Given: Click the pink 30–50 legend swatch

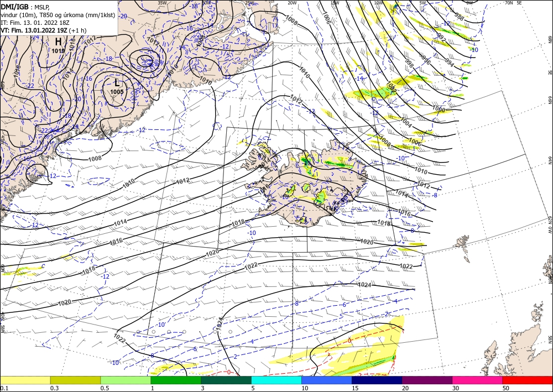Looking at the screenshot, I should (x=478, y=380).
